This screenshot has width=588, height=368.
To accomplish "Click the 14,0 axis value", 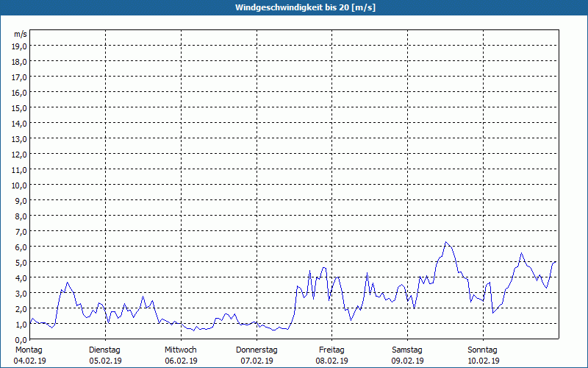I will click(x=20, y=124).
